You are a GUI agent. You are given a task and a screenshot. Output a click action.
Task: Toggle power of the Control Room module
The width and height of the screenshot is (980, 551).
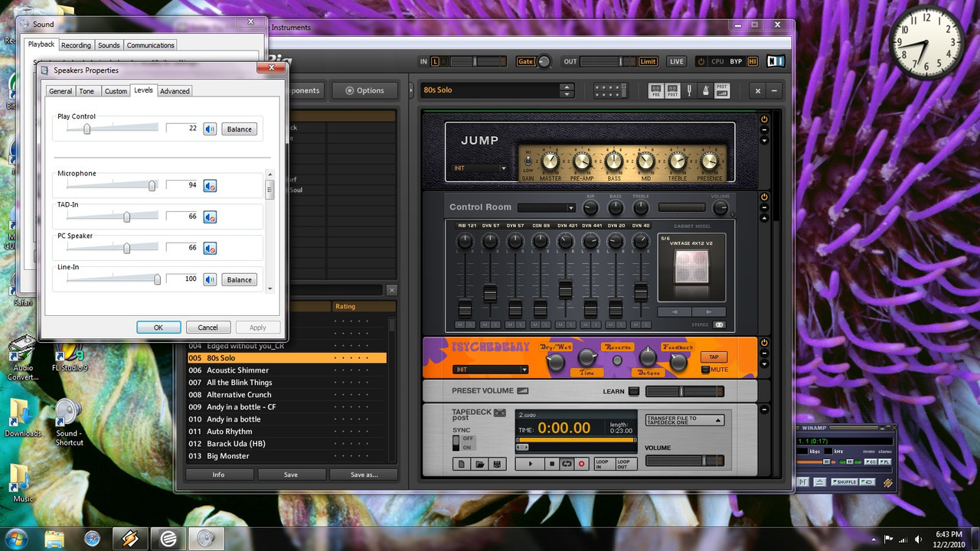763,197
